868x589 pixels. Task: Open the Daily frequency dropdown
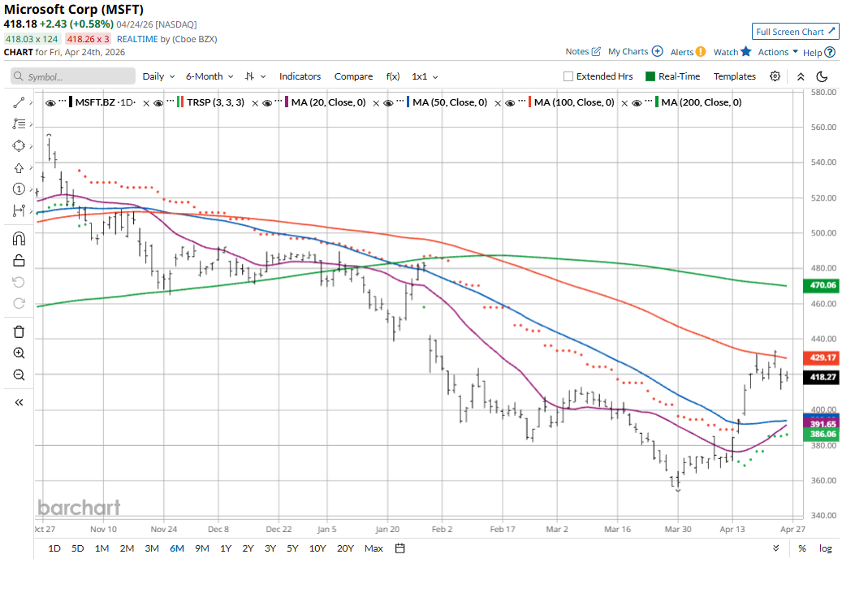pyautogui.click(x=158, y=76)
